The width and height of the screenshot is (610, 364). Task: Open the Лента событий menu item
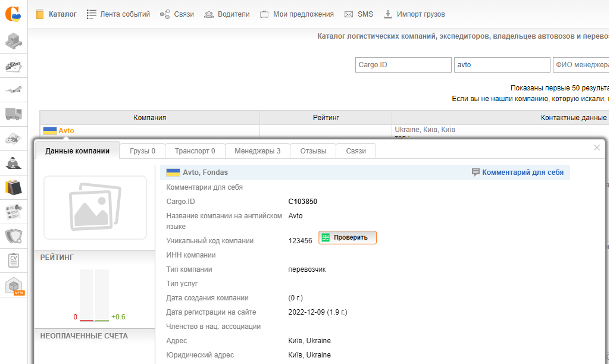coord(118,14)
